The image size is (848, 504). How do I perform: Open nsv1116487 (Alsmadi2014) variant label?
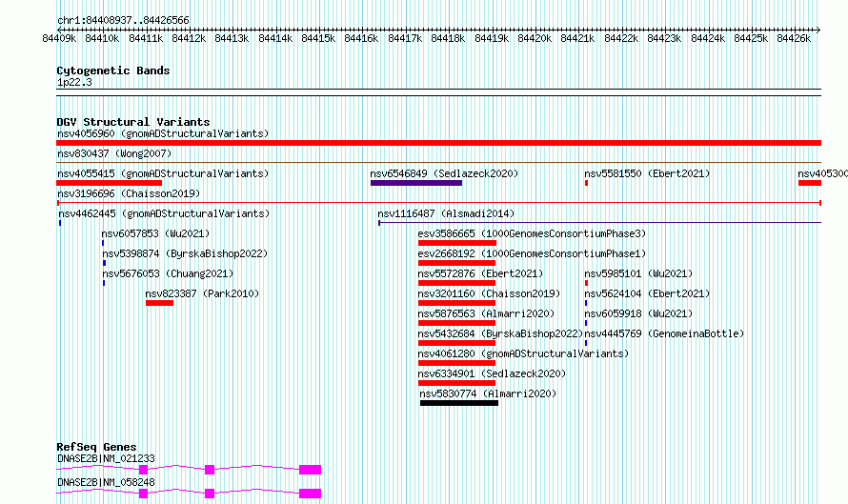pos(446,213)
